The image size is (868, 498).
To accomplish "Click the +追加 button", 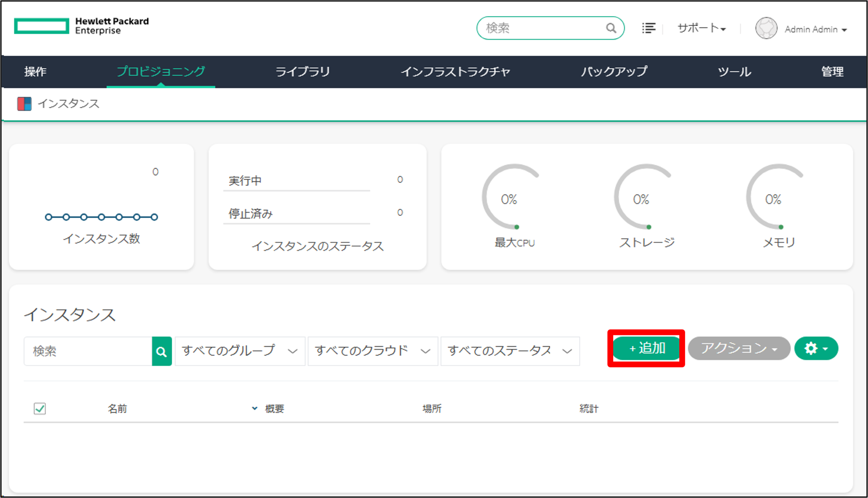I will tap(646, 348).
